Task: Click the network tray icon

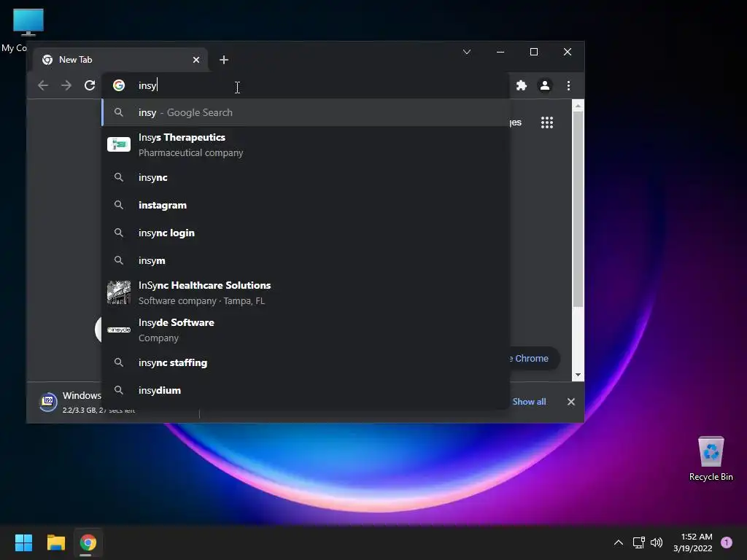Action: [x=638, y=542]
